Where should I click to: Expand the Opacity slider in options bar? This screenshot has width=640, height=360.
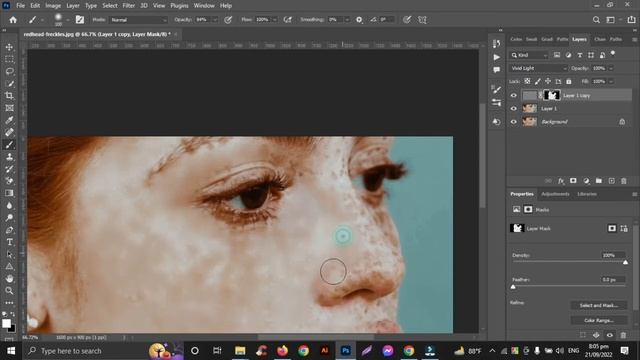tap(215, 20)
